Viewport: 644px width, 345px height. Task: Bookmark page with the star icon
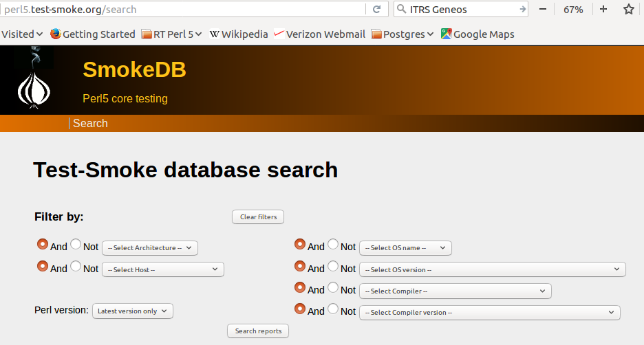click(x=628, y=10)
